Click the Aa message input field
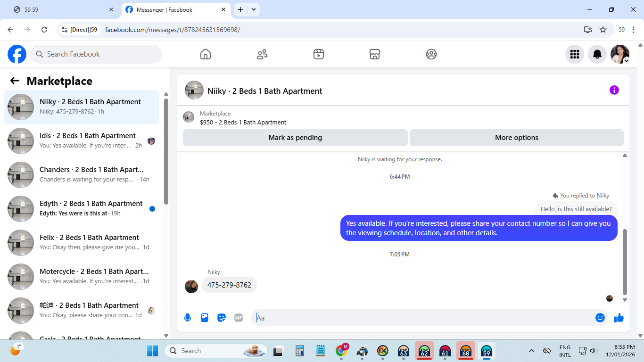The height and width of the screenshot is (362, 644). click(422, 318)
